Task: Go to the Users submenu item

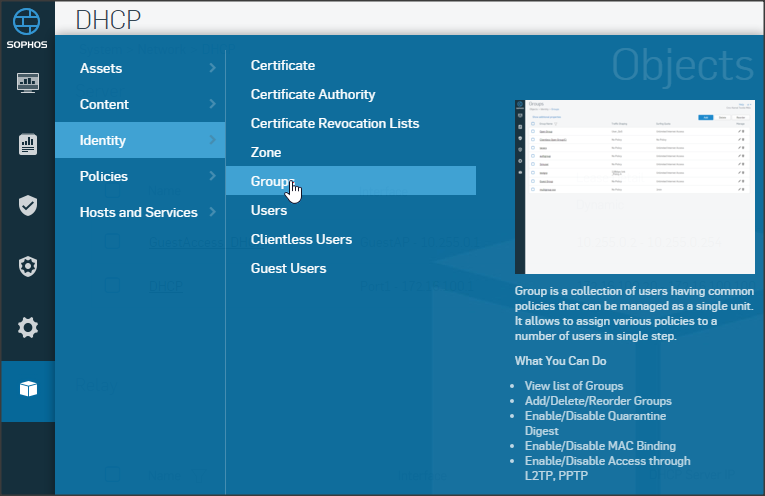Action: [x=269, y=210]
